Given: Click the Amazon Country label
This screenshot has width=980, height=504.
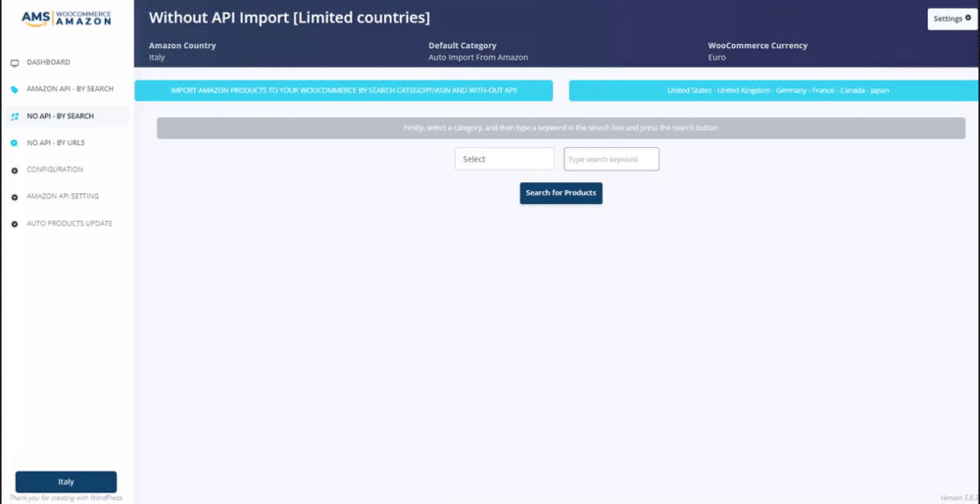Looking at the screenshot, I should [182, 46].
